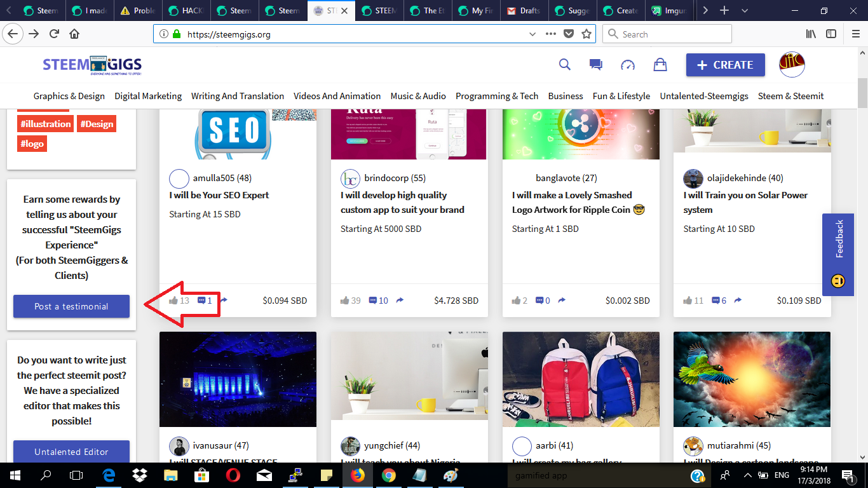Open the colorful parrot landscape thumbnail

coord(752,379)
